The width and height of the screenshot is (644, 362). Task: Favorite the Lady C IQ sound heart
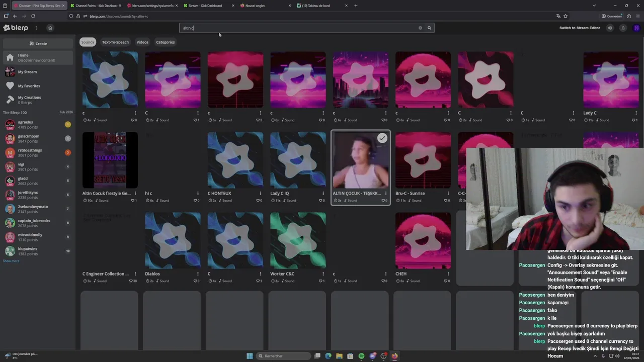click(320, 201)
